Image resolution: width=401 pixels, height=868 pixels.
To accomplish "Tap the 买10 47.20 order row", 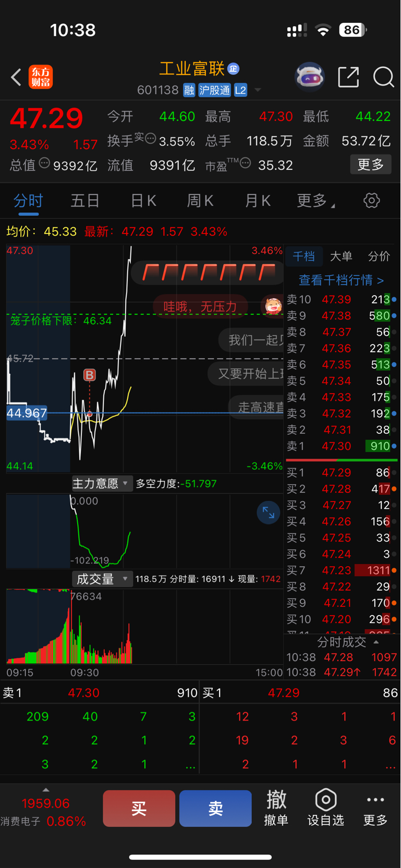I will [x=342, y=619].
